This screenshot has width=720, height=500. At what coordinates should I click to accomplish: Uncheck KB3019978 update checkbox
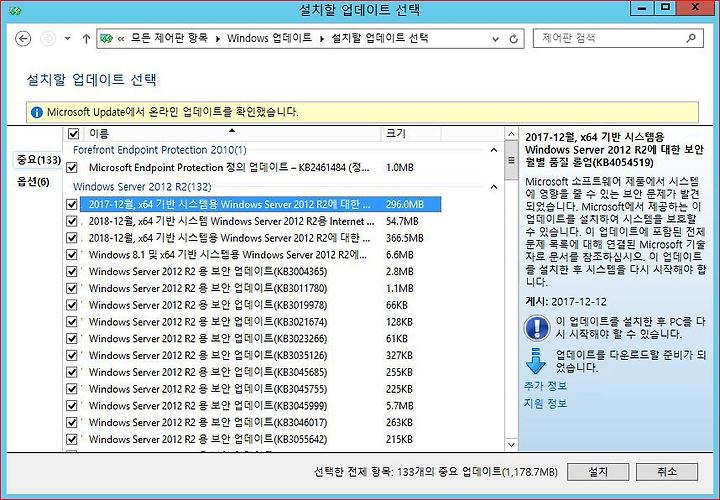pos(72,305)
